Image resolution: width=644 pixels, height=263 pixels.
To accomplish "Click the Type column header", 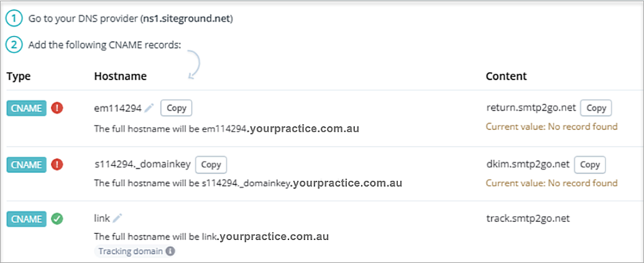I will (19, 76).
